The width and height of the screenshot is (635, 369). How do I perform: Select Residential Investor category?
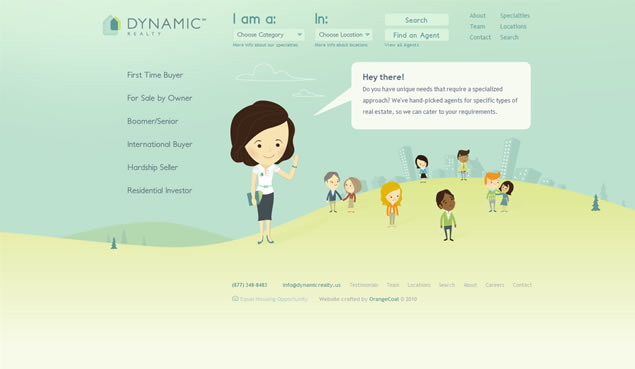tap(160, 190)
